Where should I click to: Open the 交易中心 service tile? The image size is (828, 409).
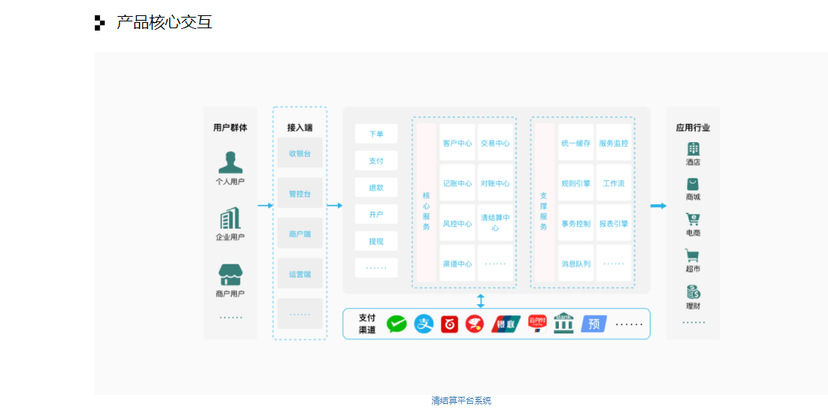495,142
